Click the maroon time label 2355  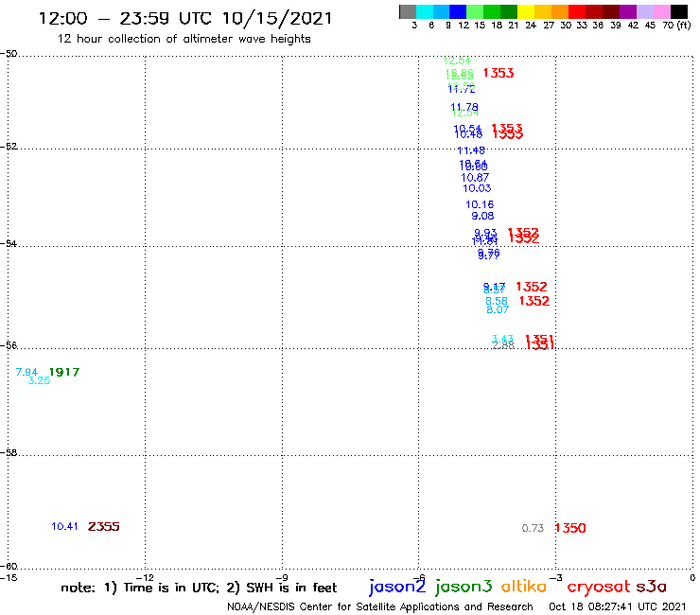pos(103,527)
